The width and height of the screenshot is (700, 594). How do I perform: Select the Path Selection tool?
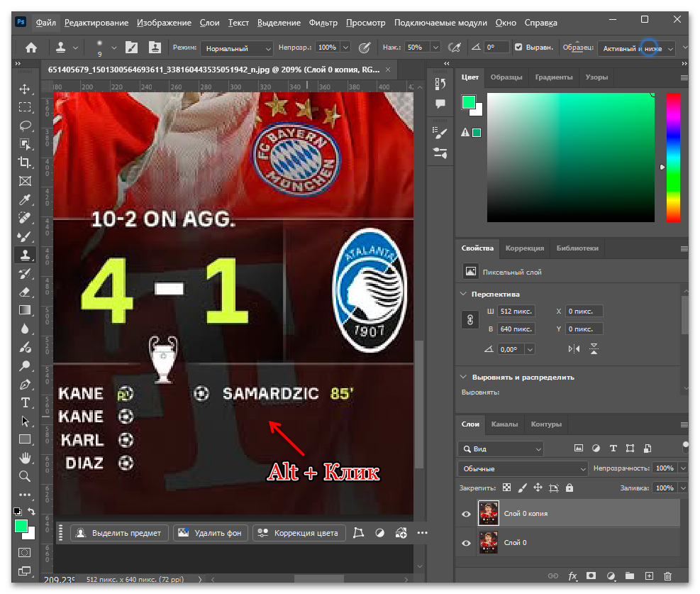[25, 421]
